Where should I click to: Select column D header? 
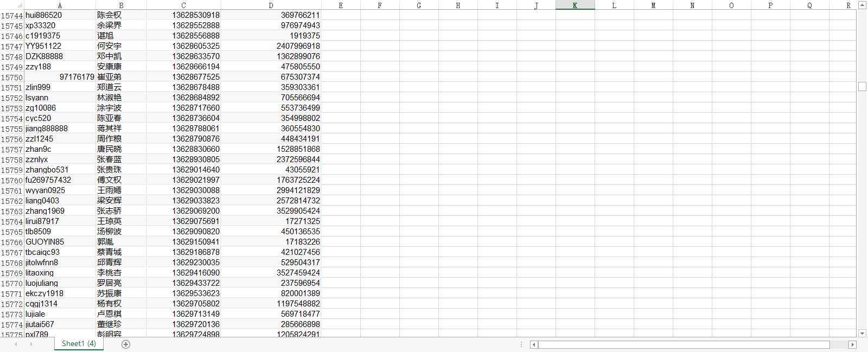271,5
